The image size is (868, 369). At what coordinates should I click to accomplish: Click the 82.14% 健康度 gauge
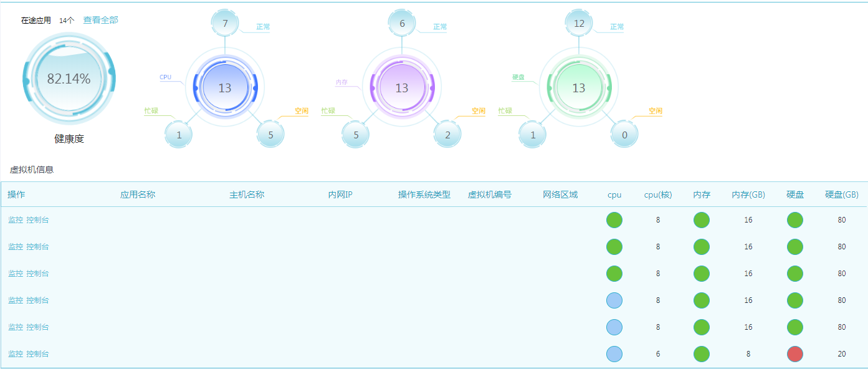[x=69, y=79]
